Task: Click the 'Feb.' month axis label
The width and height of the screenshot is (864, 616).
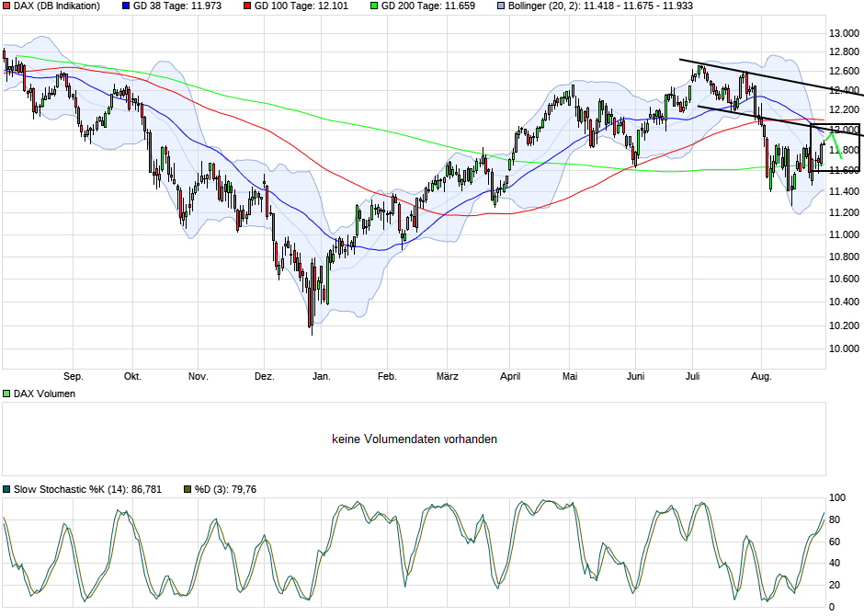Action: click(x=387, y=376)
